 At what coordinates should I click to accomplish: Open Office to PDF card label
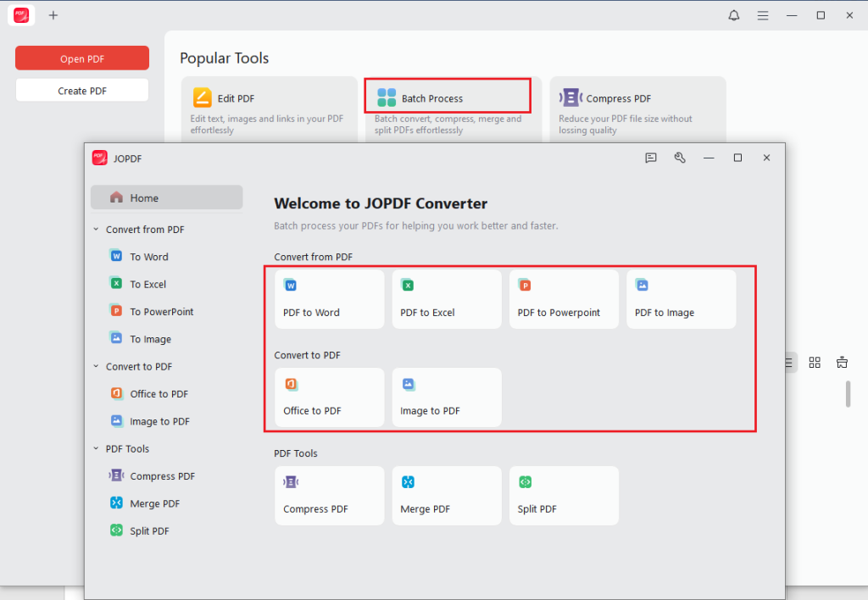point(312,411)
